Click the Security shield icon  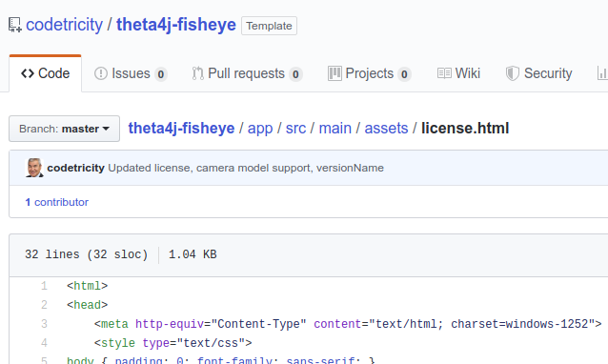(x=512, y=73)
